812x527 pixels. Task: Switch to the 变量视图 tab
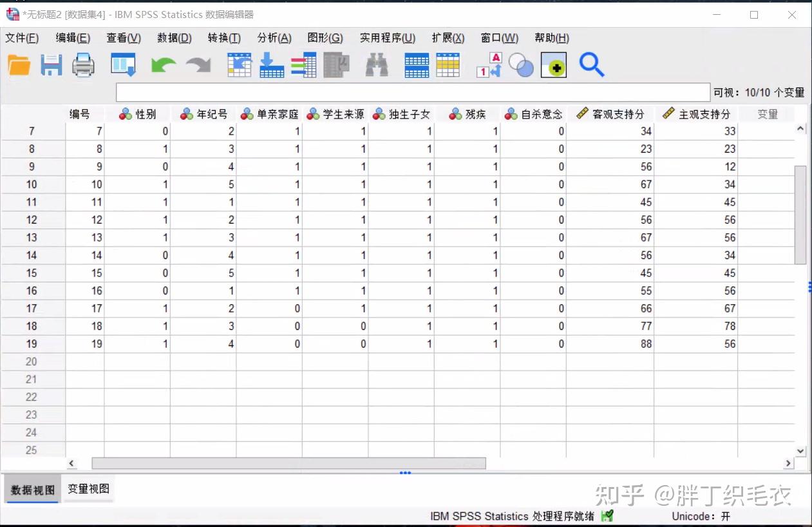pos(88,489)
